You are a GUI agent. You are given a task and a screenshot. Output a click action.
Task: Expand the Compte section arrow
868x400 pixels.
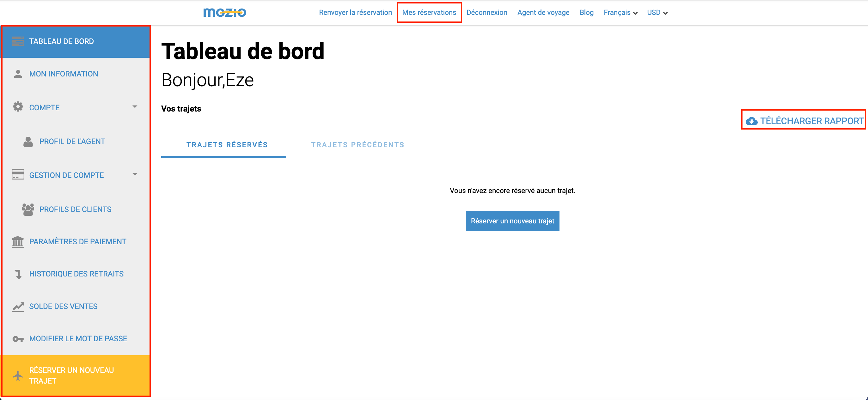135,107
